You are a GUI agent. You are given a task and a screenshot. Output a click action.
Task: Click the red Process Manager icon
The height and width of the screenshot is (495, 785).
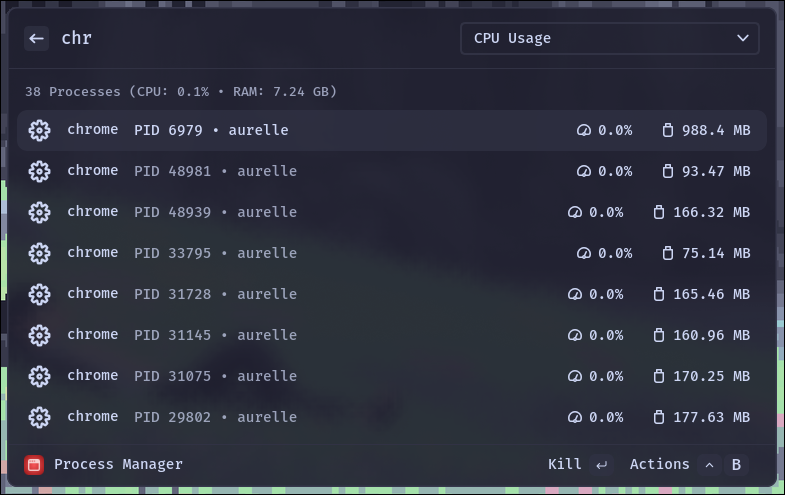click(34, 465)
